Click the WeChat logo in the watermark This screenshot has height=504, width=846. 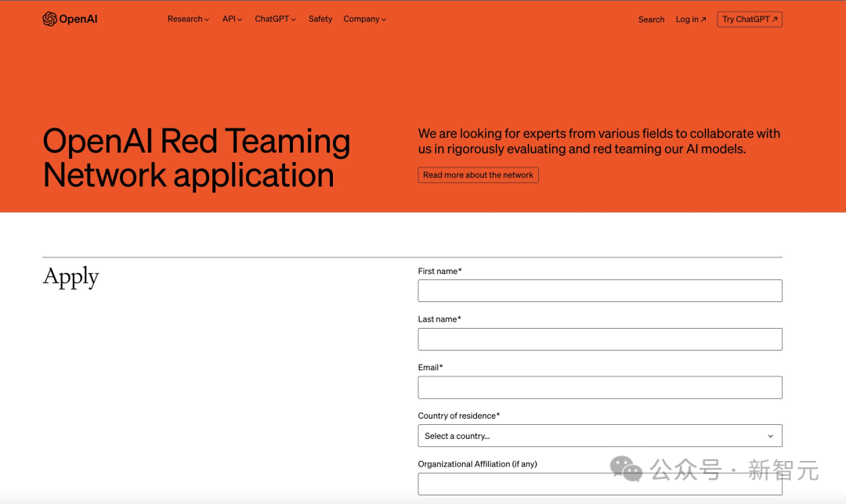tap(627, 469)
